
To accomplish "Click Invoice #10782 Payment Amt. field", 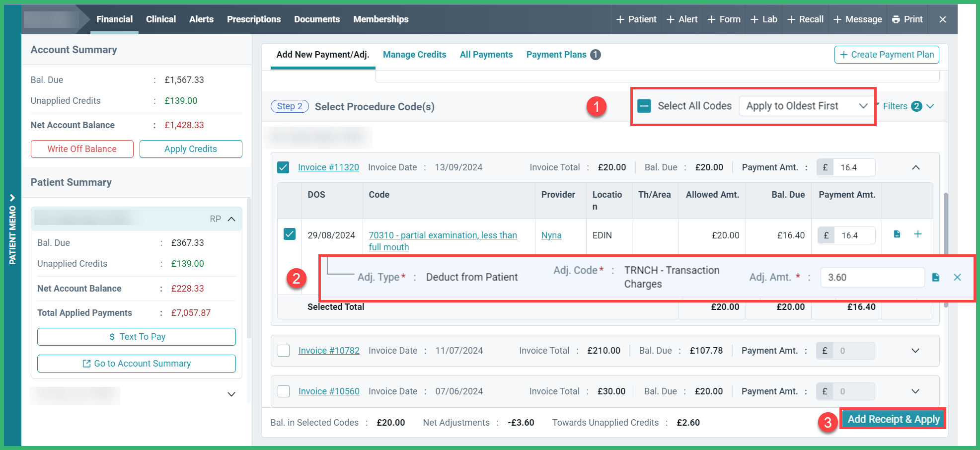I will point(854,351).
